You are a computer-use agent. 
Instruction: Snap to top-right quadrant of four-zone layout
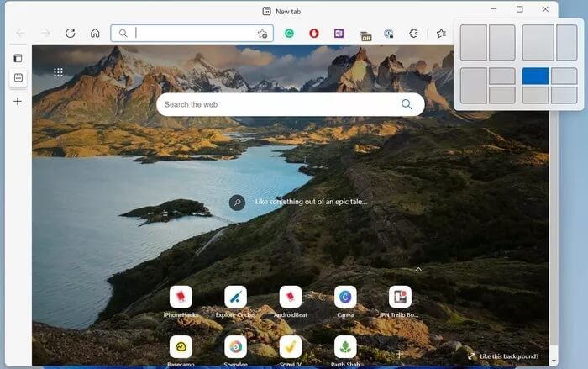point(564,76)
